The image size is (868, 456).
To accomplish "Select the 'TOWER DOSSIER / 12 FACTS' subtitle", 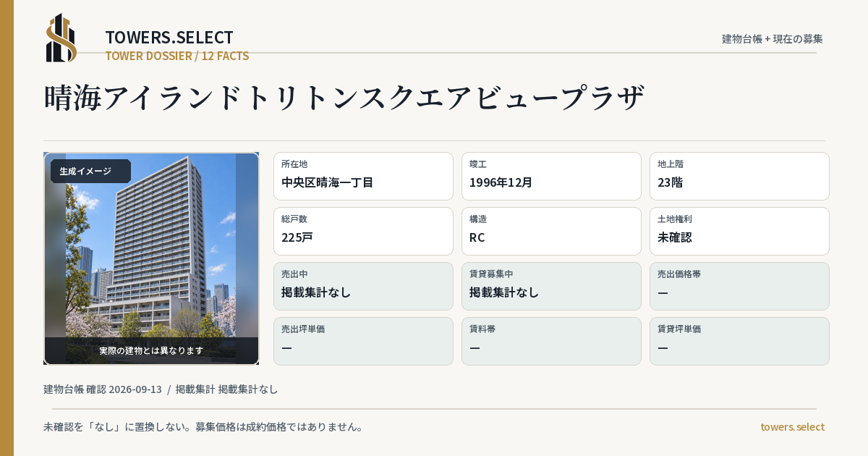I will (177, 56).
